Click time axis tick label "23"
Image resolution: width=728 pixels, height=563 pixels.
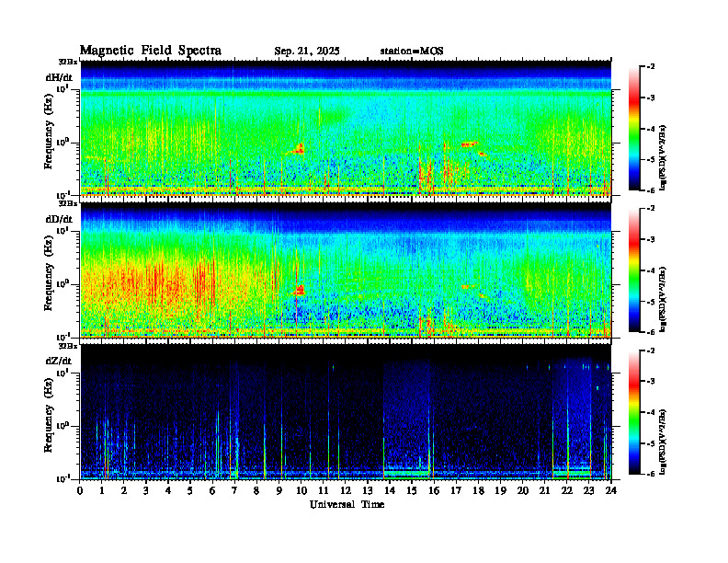[x=589, y=490]
